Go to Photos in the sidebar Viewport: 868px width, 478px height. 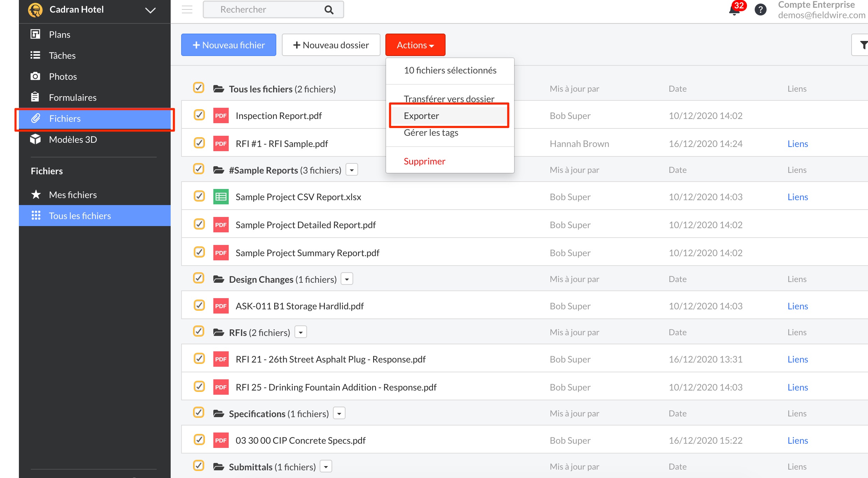(x=63, y=77)
